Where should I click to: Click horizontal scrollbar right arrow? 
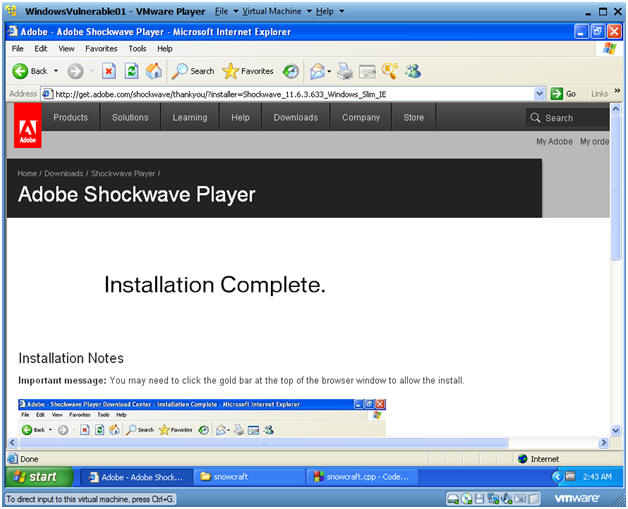[x=603, y=443]
